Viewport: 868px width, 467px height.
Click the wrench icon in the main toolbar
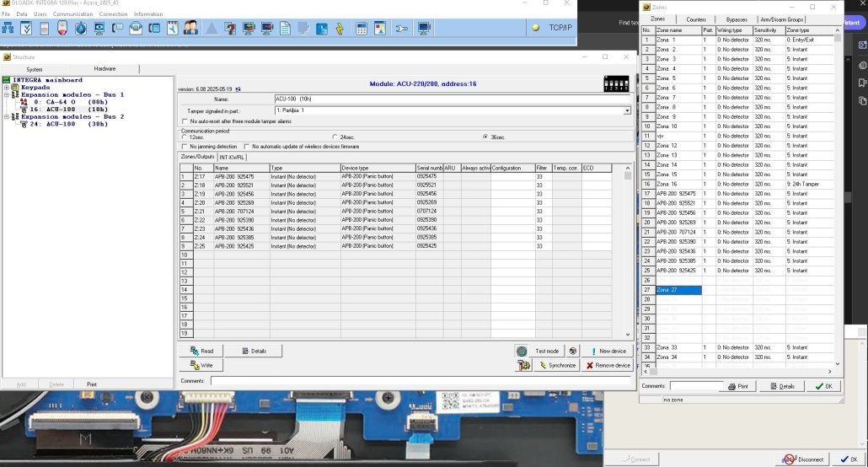coord(401,29)
